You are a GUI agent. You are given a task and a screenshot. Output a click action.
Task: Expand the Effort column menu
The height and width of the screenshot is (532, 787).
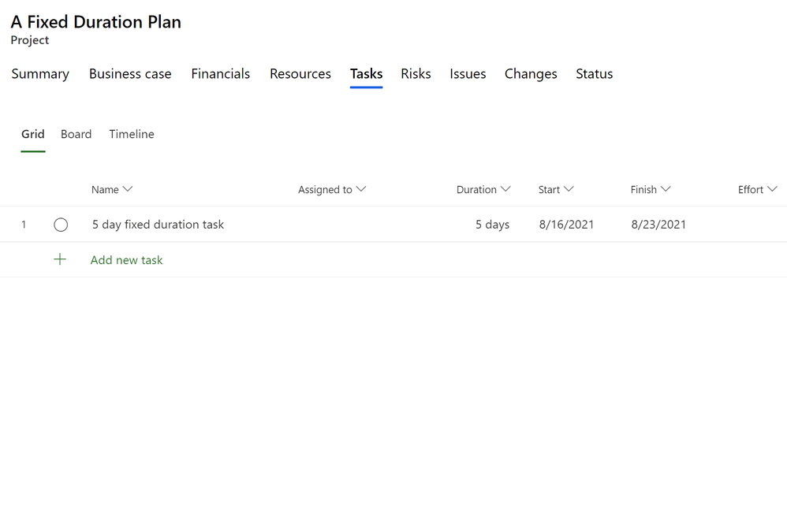(772, 189)
